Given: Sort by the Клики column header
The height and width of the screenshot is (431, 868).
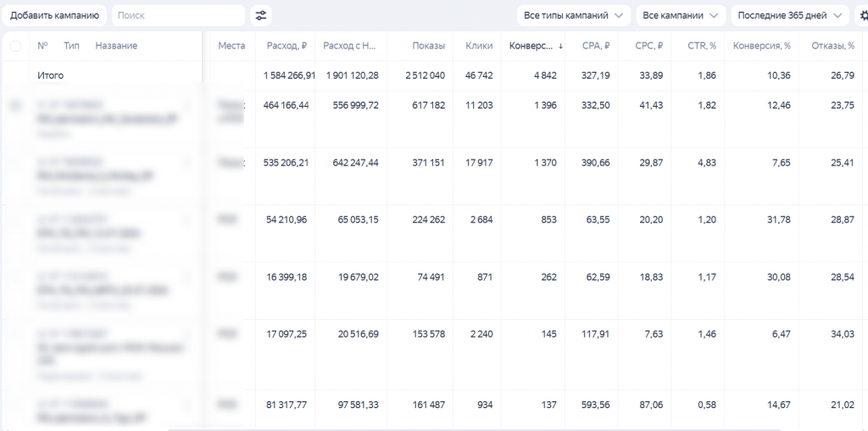Looking at the screenshot, I should tap(479, 46).
